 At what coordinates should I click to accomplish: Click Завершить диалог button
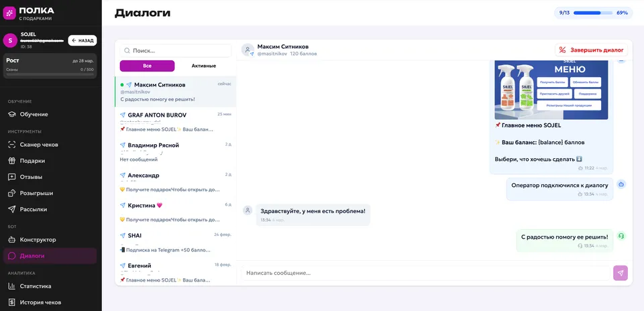[x=592, y=50]
